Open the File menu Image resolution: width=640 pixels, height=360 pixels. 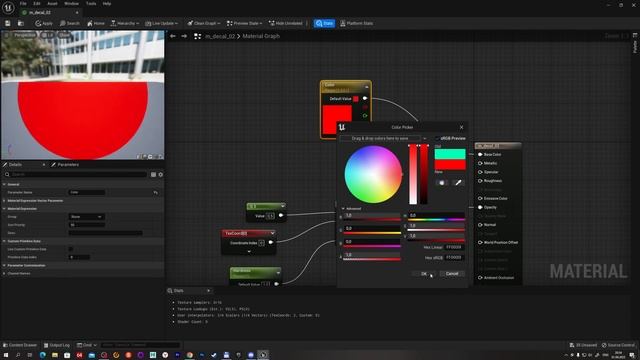(x=23, y=4)
